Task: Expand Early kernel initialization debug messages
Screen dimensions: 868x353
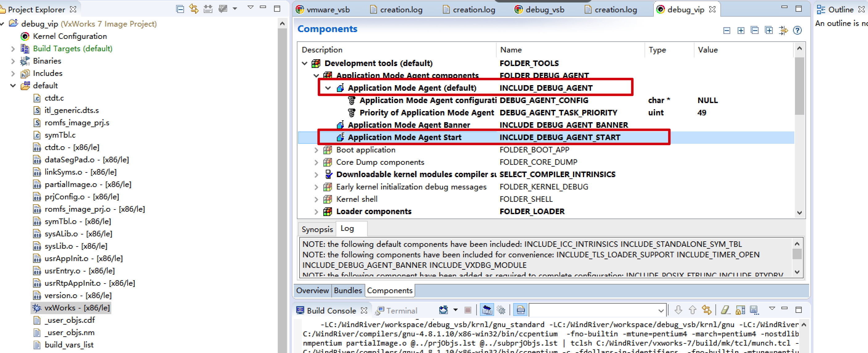Action: pos(316,187)
